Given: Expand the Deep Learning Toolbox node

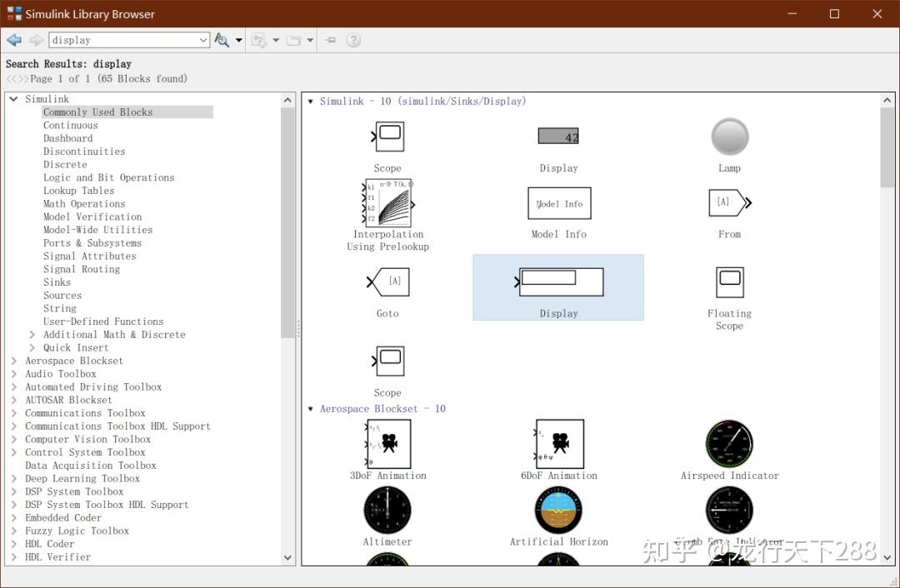Looking at the screenshot, I should pyautogui.click(x=14, y=478).
